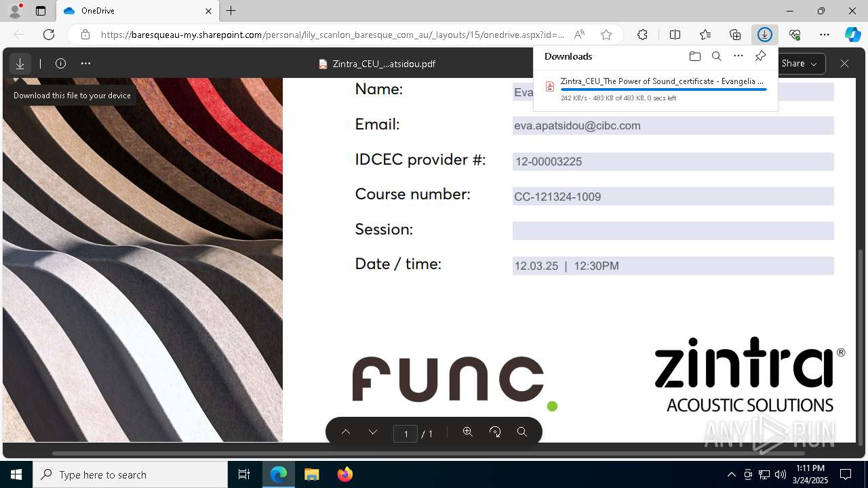
Task: Toggle Read aloud in the address bar
Action: [579, 35]
